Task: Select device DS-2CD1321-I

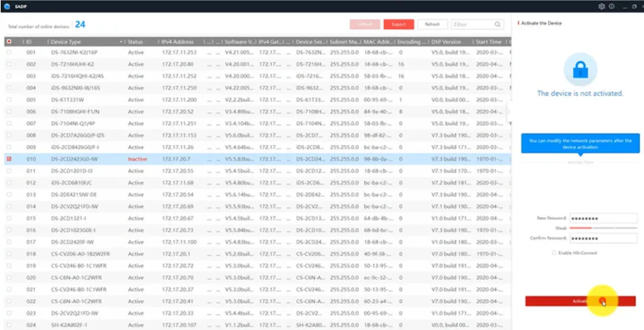Action: [x=68, y=219]
